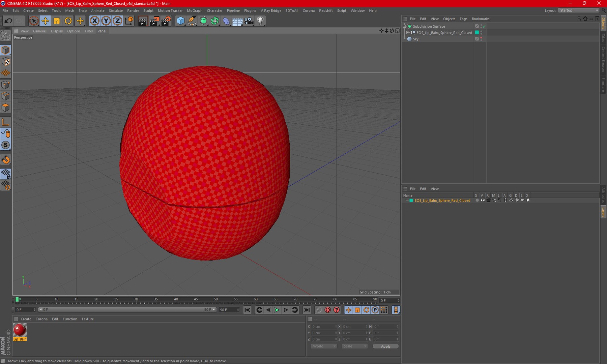Add a Floor environment object
Screen dimensions: 607x364
coord(237,21)
